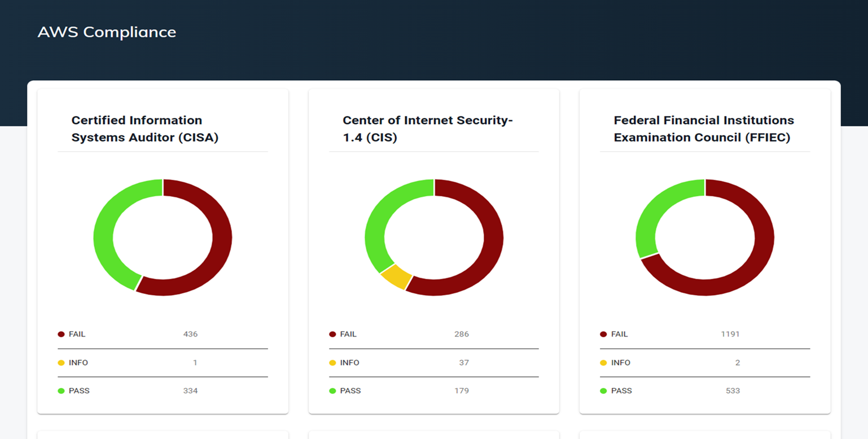
Task: Click the FFIEC fail count 1191
Action: pyautogui.click(x=730, y=334)
